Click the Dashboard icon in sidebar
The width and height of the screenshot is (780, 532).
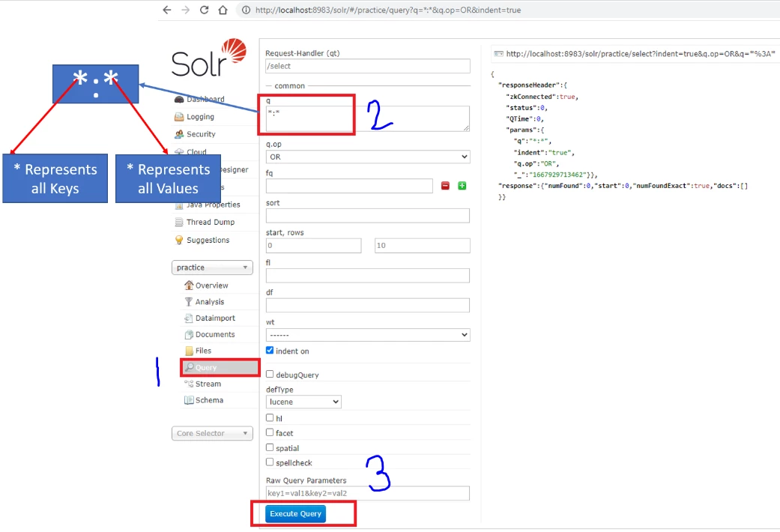point(179,100)
